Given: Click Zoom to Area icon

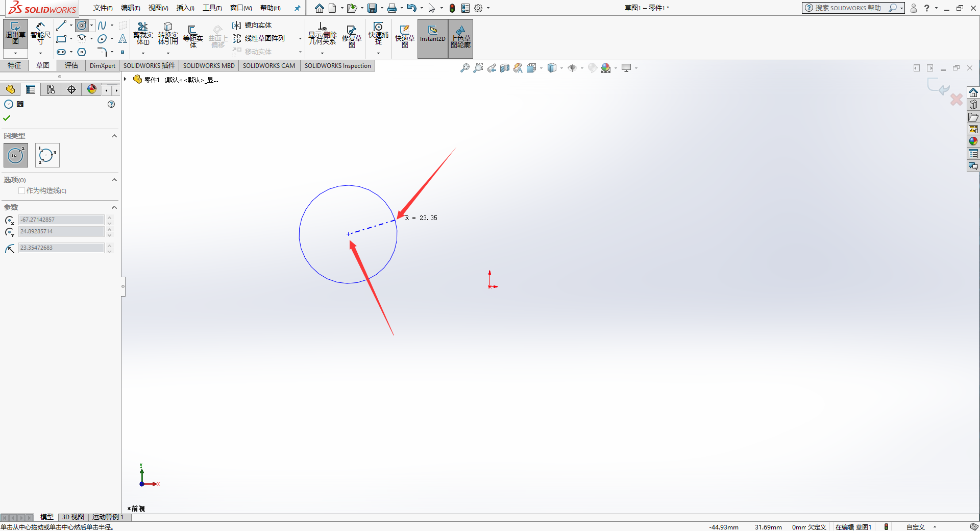Looking at the screenshot, I should coord(478,68).
